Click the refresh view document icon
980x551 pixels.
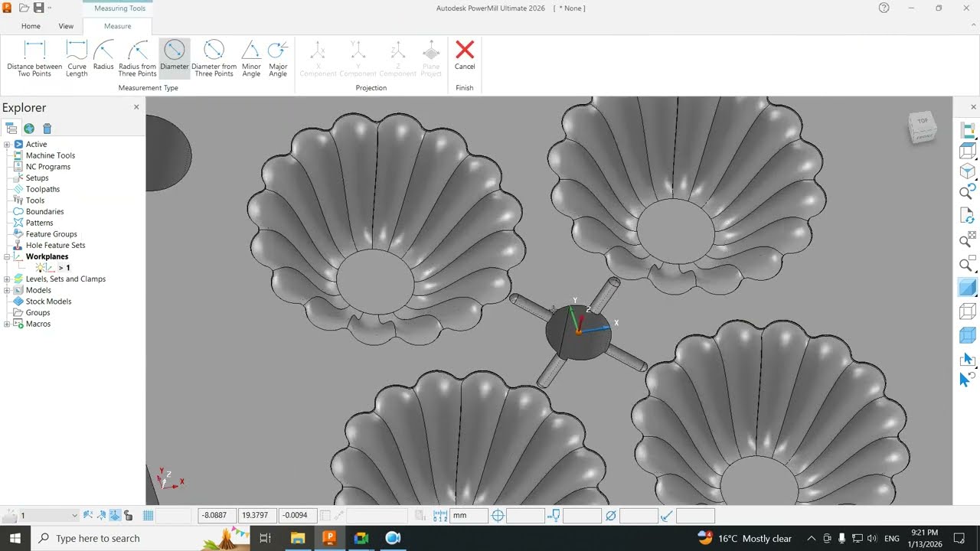click(968, 216)
